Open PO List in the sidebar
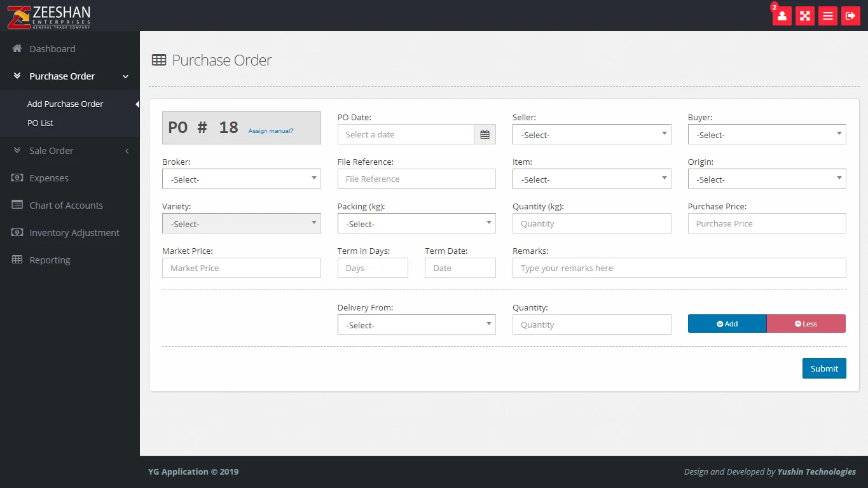868x488 pixels. tap(41, 123)
